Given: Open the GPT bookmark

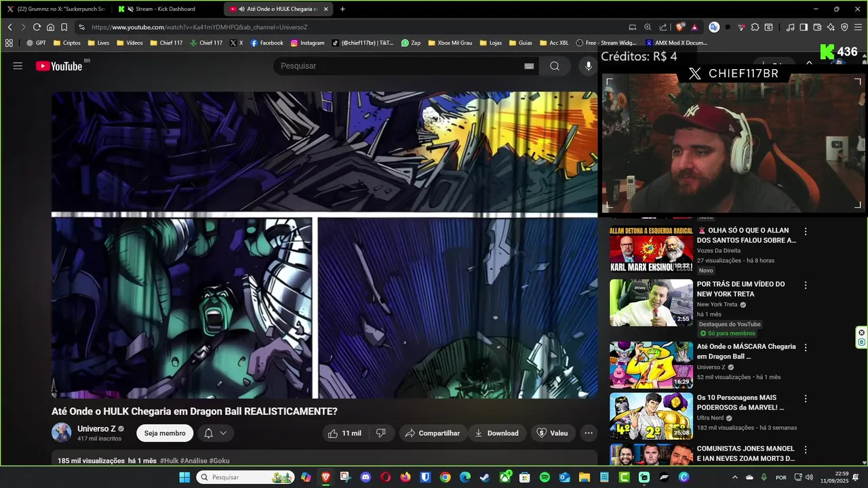Looking at the screenshot, I should point(36,43).
